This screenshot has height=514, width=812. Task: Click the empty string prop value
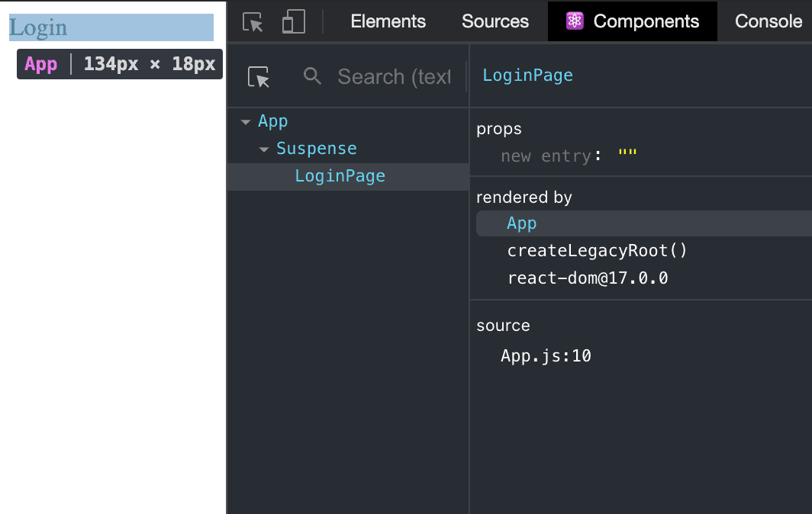pyautogui.click(x=627, y=154)
